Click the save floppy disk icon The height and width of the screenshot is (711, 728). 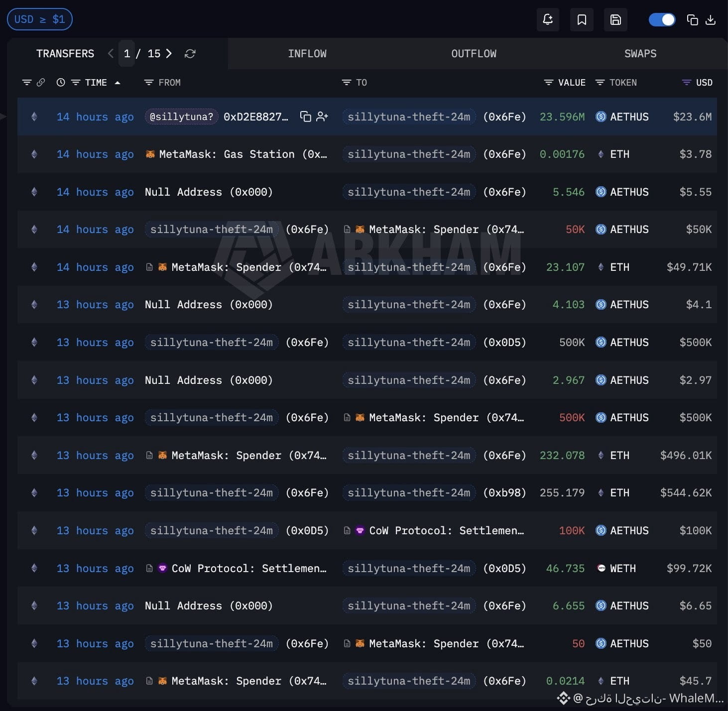[x=615, y=20]
